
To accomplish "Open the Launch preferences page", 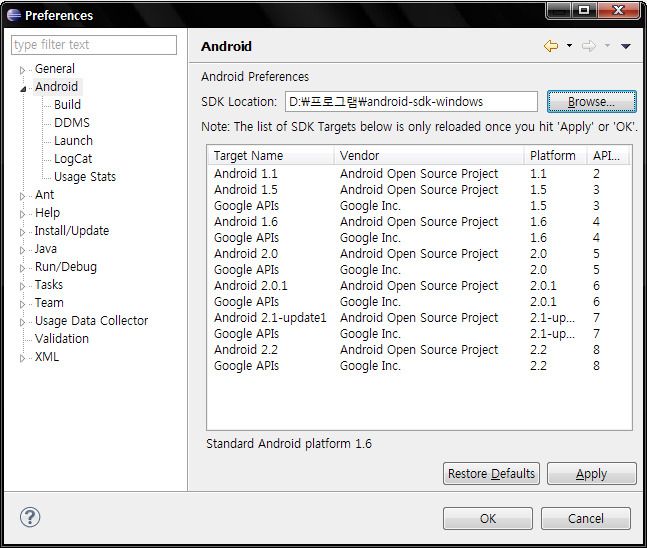I will 73,140.
